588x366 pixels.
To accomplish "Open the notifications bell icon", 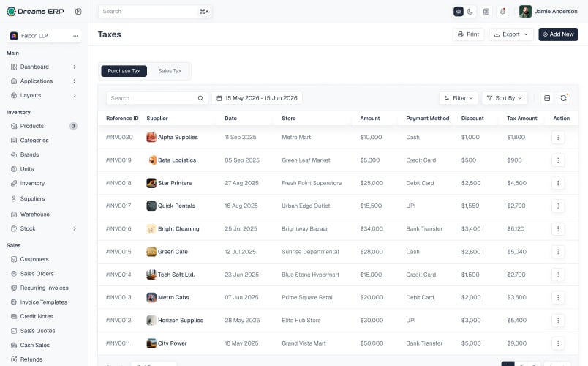I will coord(502,12).
